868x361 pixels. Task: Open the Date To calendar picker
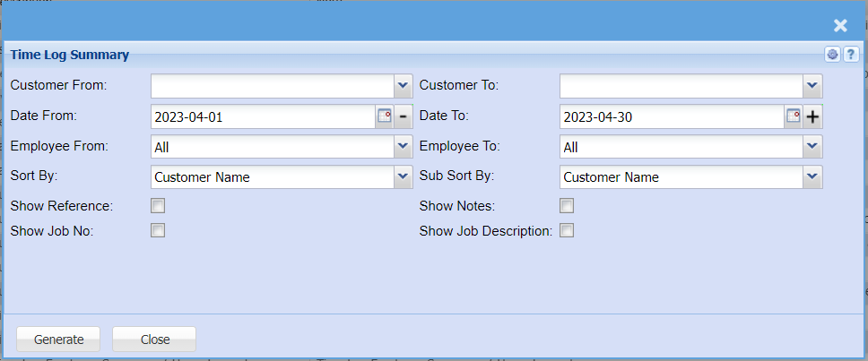(794, 116)
